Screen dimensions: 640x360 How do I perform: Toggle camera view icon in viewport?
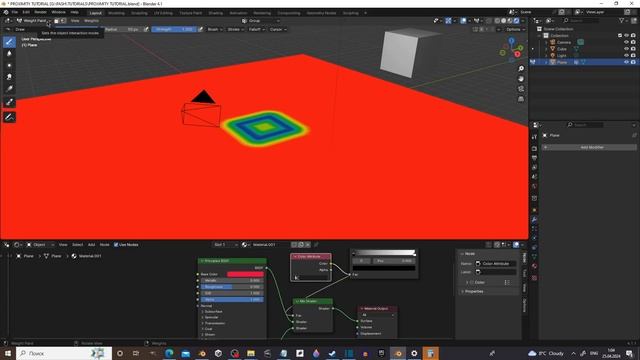coord(521,89)
